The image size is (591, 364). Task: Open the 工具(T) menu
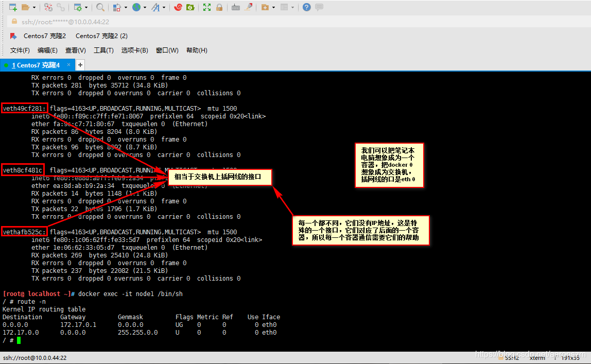pyautogui.click(x=103, y=50)
